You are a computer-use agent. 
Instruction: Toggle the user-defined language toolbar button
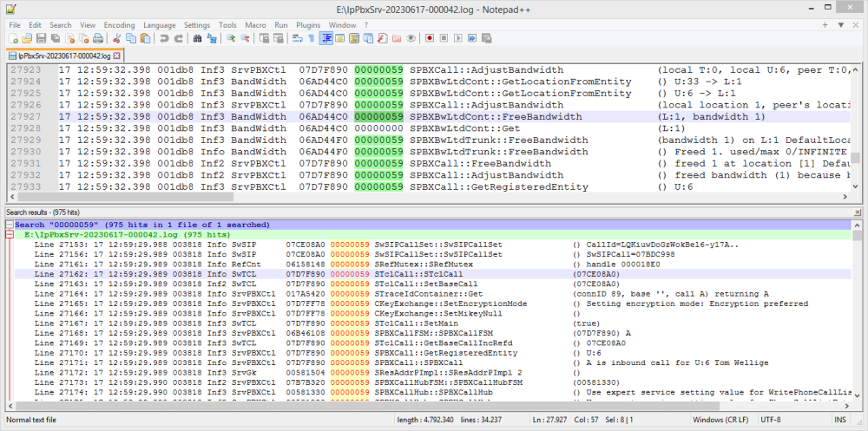click(x=340, y=38)
